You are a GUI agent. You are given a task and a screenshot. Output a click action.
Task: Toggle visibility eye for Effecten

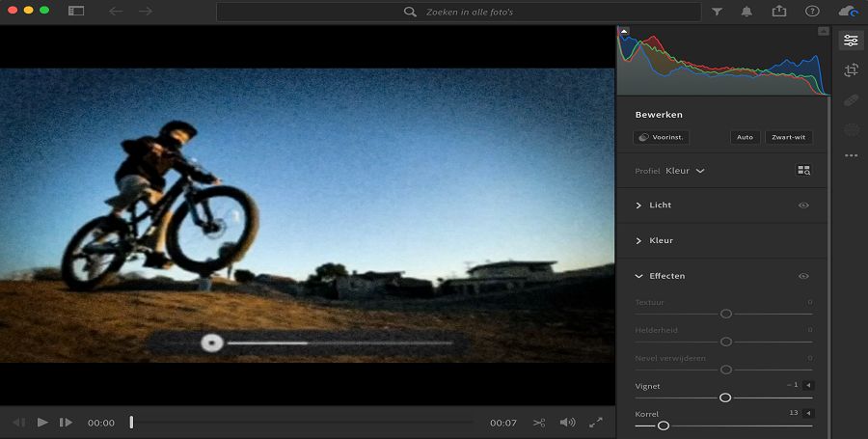tap(803, 276)
